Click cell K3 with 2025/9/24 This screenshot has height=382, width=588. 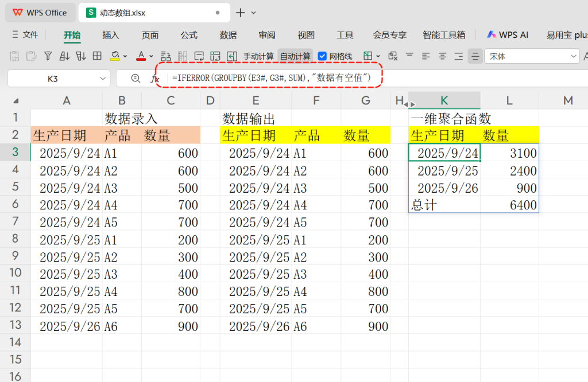[444, 153]
